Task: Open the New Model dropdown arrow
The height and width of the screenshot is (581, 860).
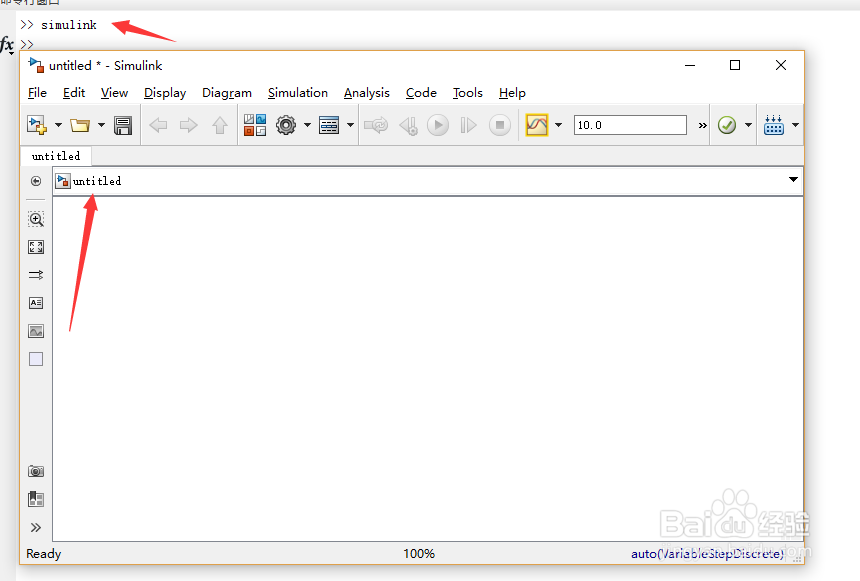Action: click(58, 125)
